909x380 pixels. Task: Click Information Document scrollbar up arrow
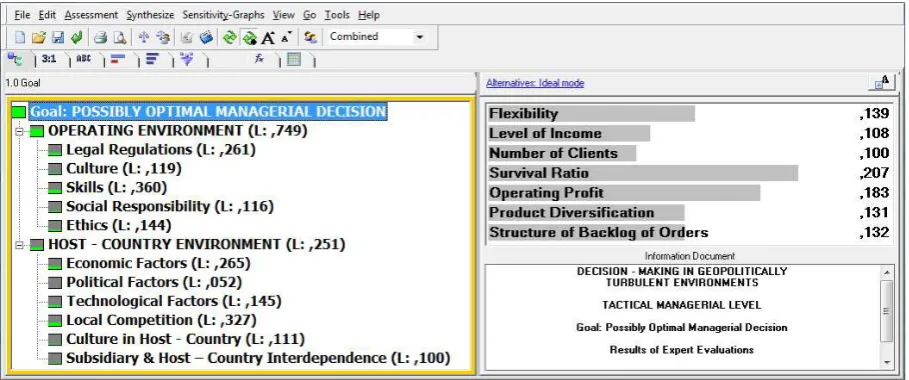886,272
